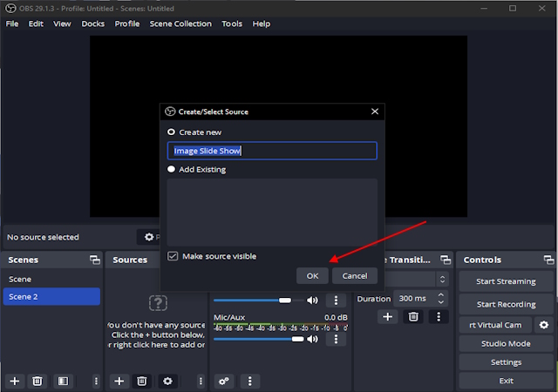Image resolution: width=558 pixels, height=392 pixels.
Task: Open Mic/Aux channel options menu
Action: (336, 339)
